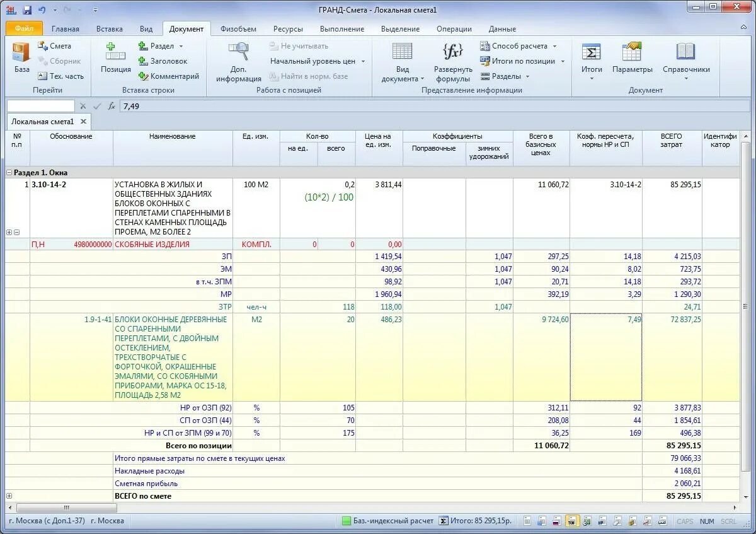This screenshot has width=756, height=534.
Task: Open the ГРАНД-Смета application icon menu
Action: pos(11,10)
